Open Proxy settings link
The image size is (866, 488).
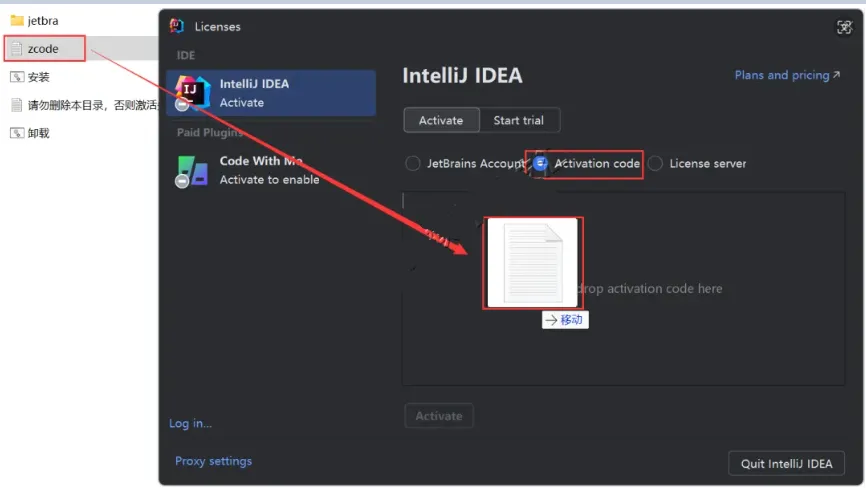coord(213,461)
